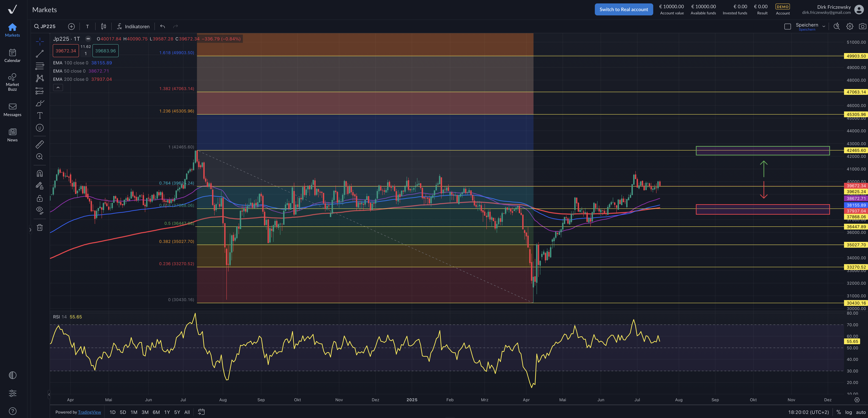Open the TradingView link
This screenshot has width=868, height=418.
click(x=89, y=412)
